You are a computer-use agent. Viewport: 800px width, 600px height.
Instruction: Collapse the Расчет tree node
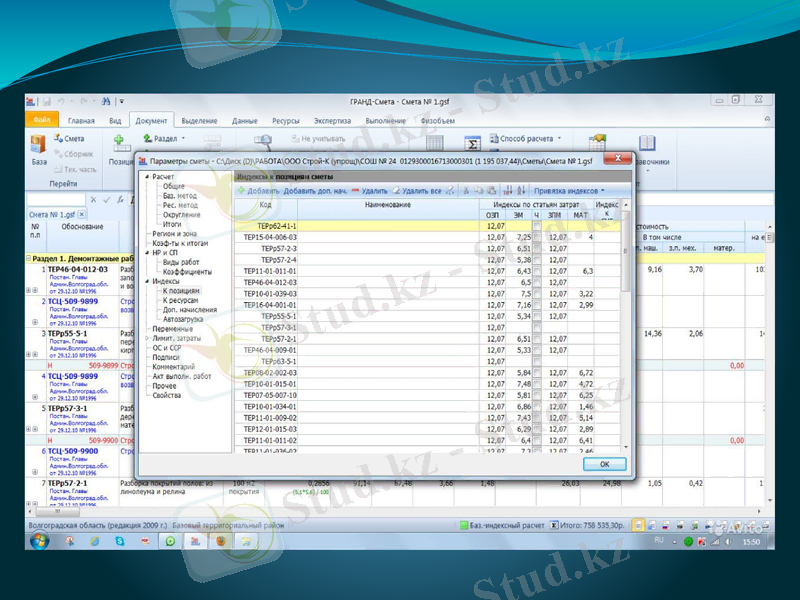pos(146,177)
